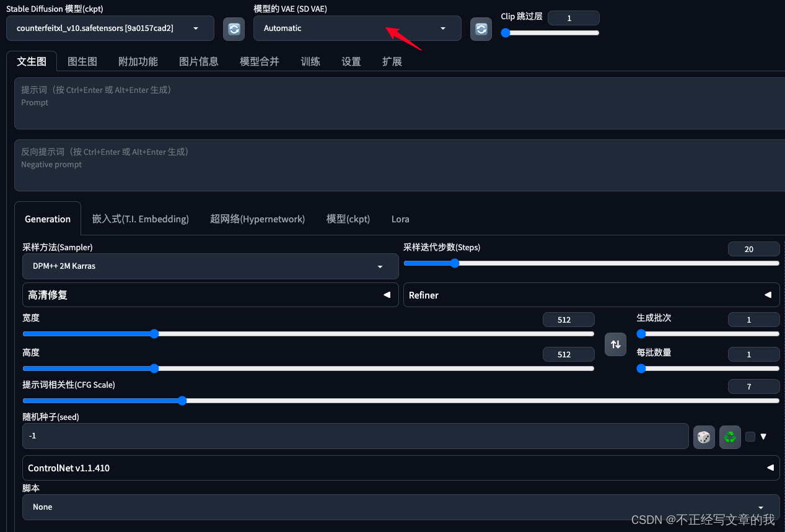Expand the ControlNet v1.1.410 panel
785x532 pixels.
click(x=401, y=468)
